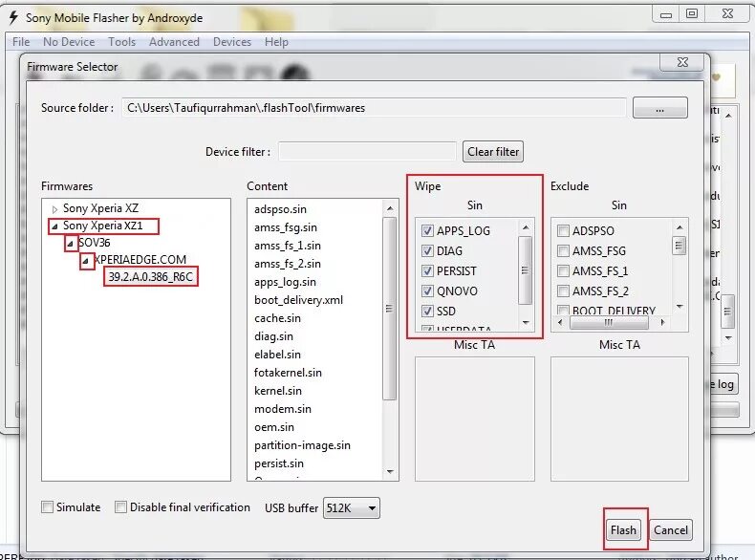This screenshot has height=560, width=755.
Task: Select firmware 39.2.A.0.386_R6C
Action: (150, 277)
